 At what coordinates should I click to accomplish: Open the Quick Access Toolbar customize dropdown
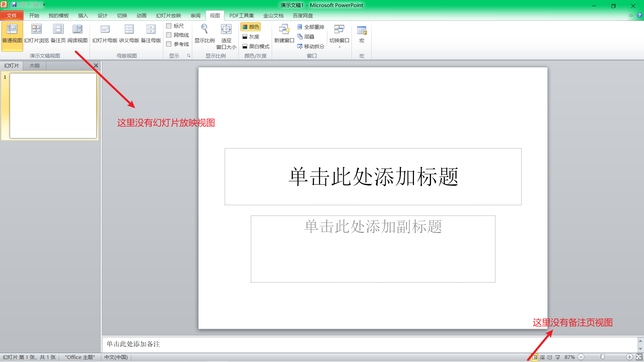(44, 5)
